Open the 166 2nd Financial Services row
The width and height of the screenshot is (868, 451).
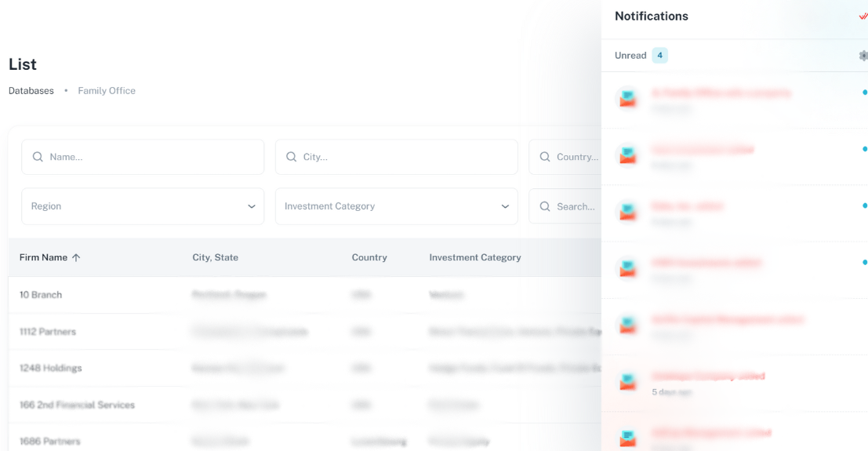(x=304, y=405)
